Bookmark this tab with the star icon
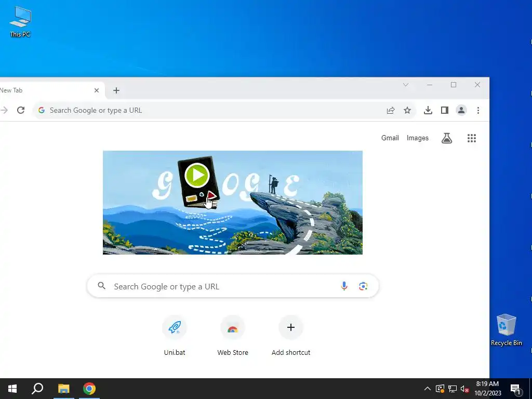 click(x=407, y=110)
